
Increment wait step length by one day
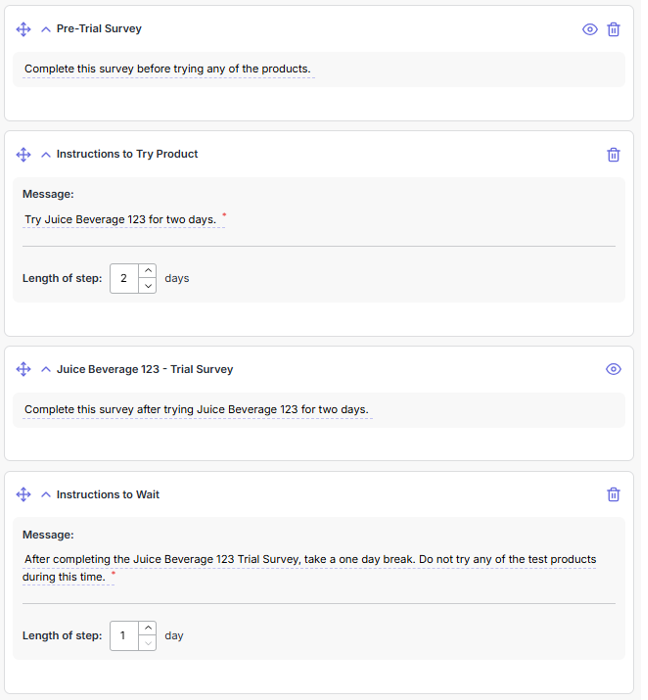coord(148,628)
